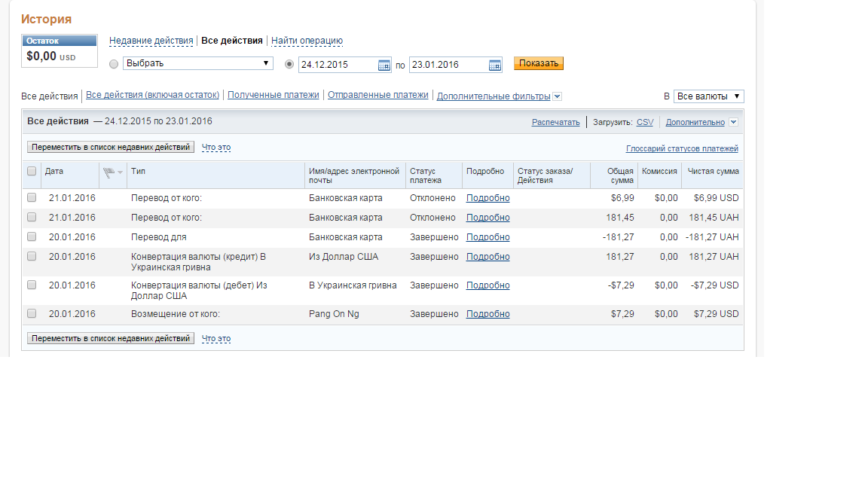
Task: Toggle the select-all checkbox in table header
Action: (32, 171)
